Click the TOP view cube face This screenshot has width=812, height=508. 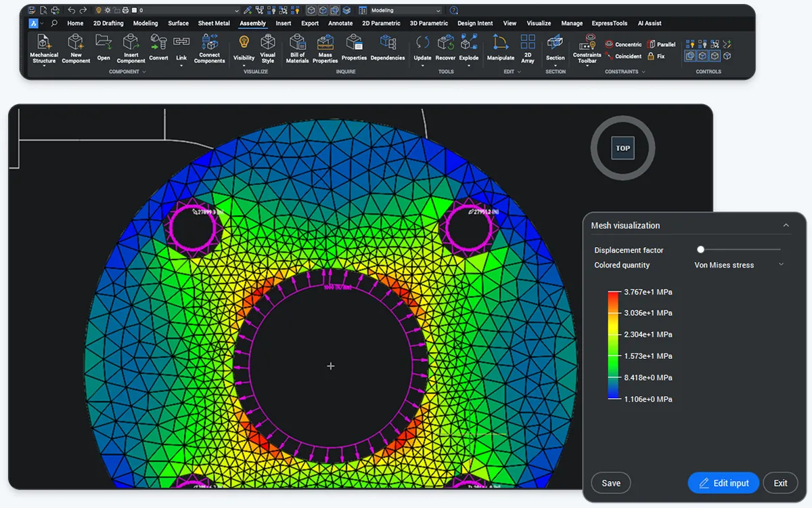623,148
